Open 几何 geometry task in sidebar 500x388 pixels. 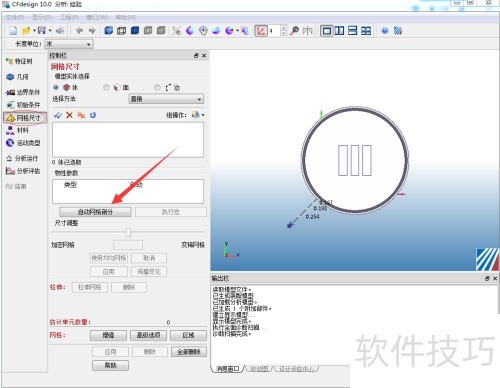(18, 77)
